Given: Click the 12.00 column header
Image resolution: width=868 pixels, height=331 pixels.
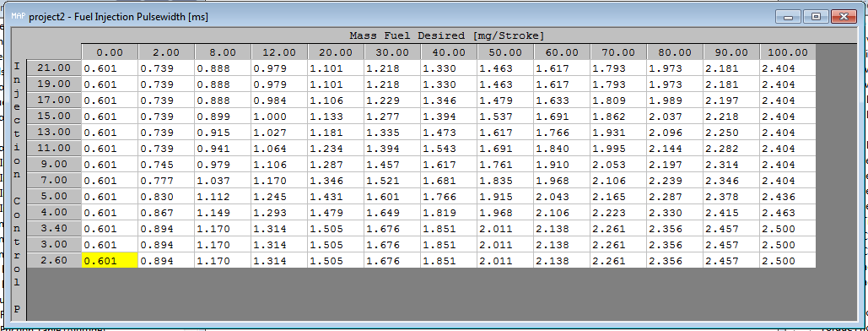Looking at the screenshot, I should point(279,52).
